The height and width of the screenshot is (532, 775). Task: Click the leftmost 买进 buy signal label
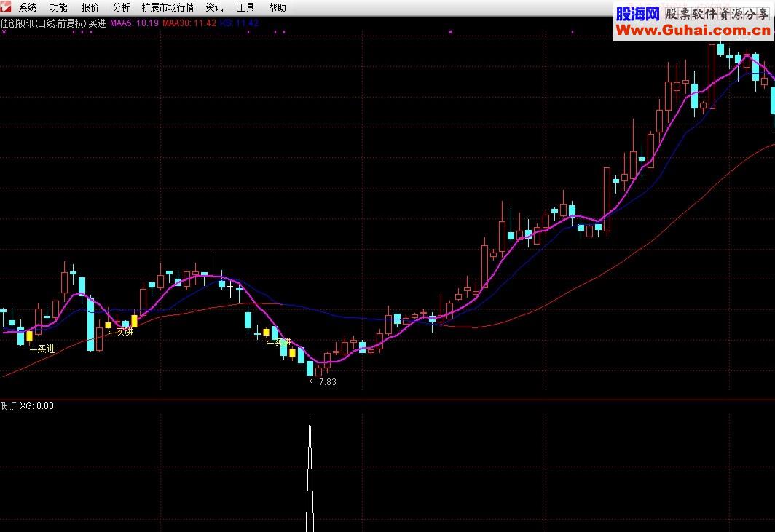click(42, 349)
